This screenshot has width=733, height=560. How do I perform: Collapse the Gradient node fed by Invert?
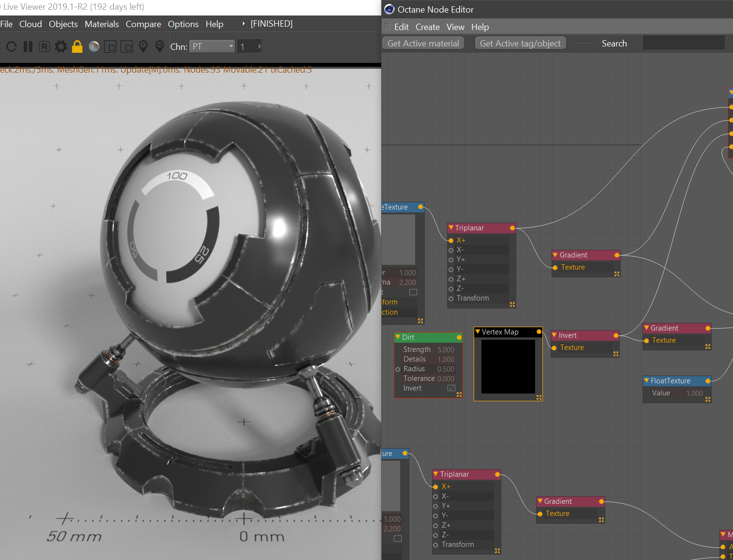point(646,328)
